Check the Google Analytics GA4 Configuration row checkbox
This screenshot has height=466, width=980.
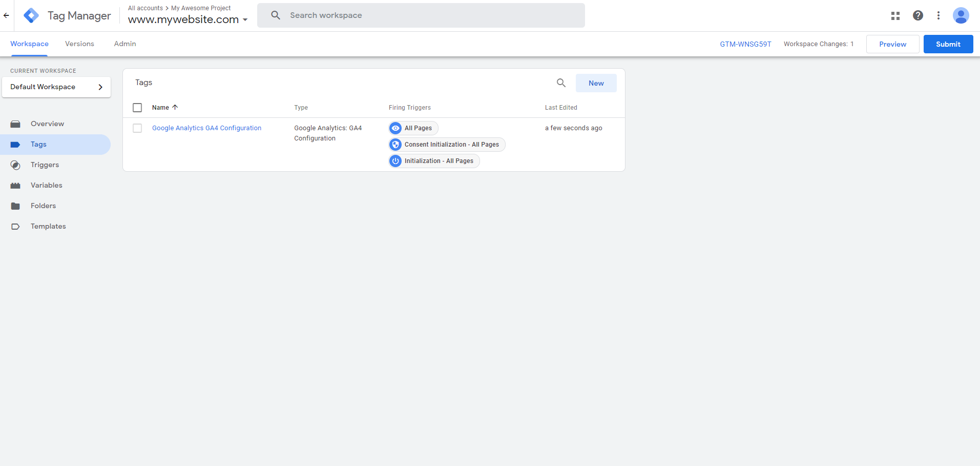pyautogui.click(x=137, y=128)
